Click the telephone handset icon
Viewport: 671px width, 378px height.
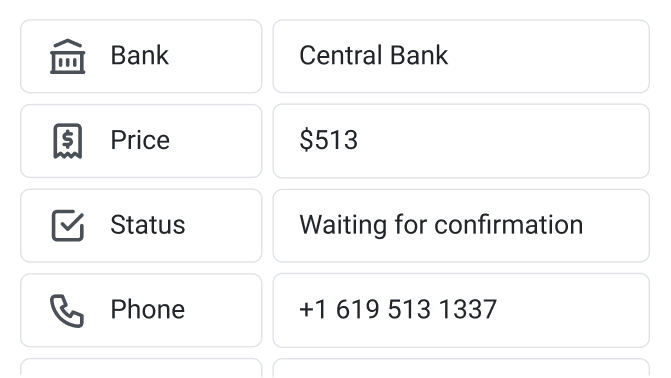click(67, 311)
